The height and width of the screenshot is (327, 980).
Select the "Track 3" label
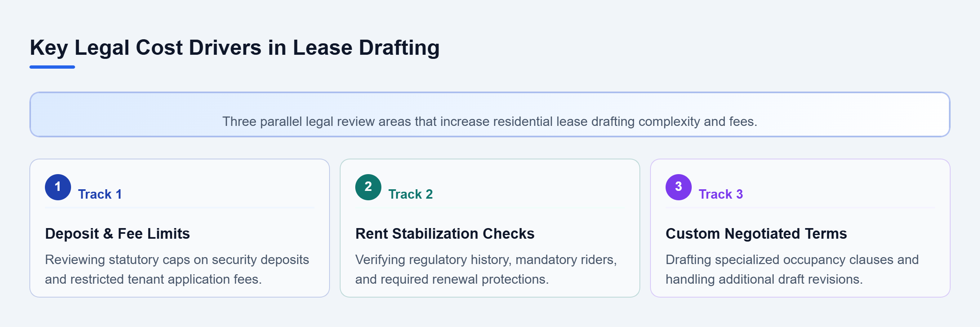[x=721, y=194]
